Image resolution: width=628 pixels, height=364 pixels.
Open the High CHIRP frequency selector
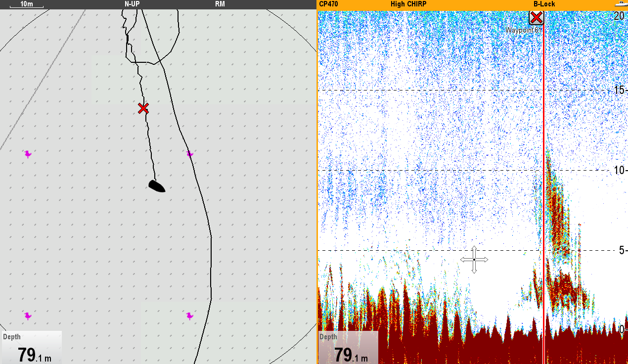tap(408, 4)
